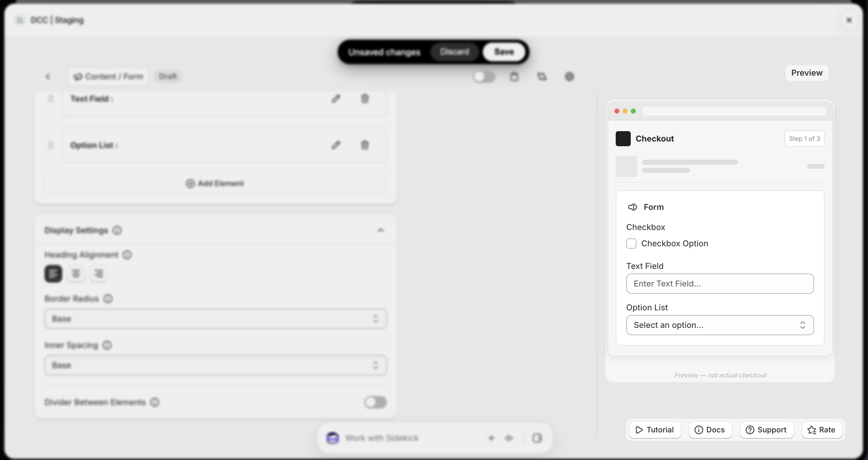Click the delete icon beside top toggle

514,77
